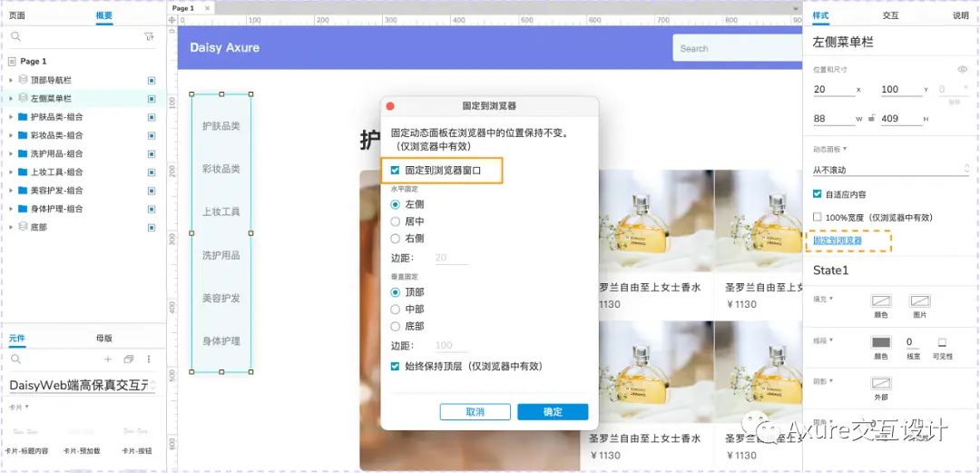Expand 洗护用品-组合 tree arrow

click(11, 153)
